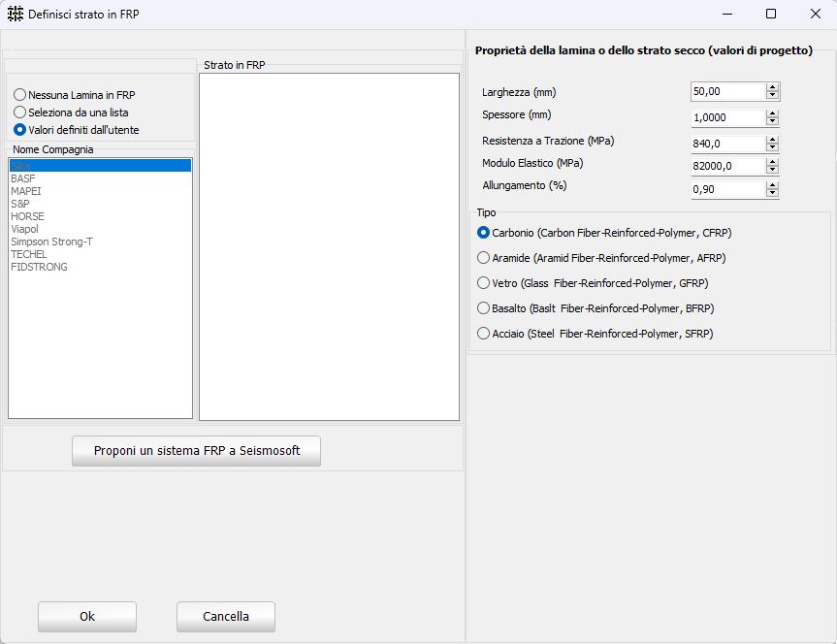
Task: Increase Resistenza a Trazione with up arrow
Action: pos(772,140)
